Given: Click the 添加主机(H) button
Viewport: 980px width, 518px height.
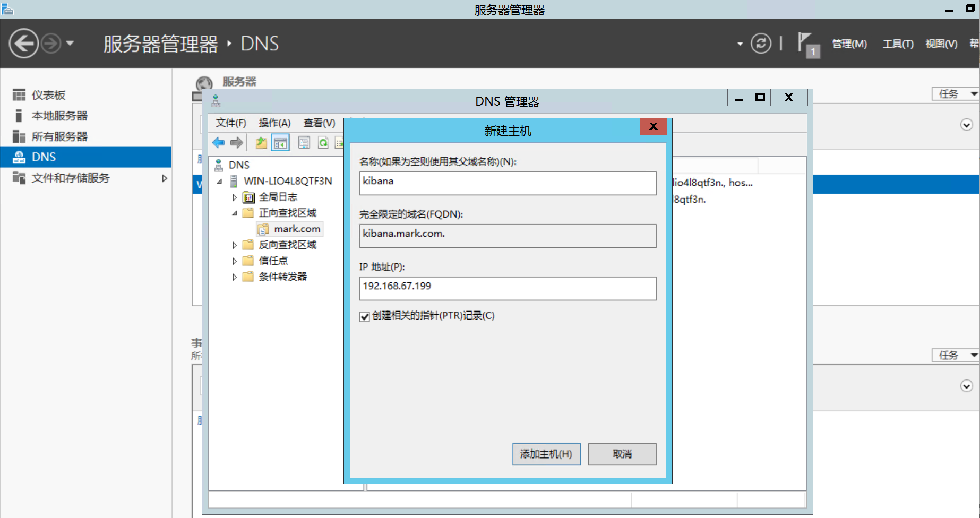Looking at the screenshot, I should (546, 454).
